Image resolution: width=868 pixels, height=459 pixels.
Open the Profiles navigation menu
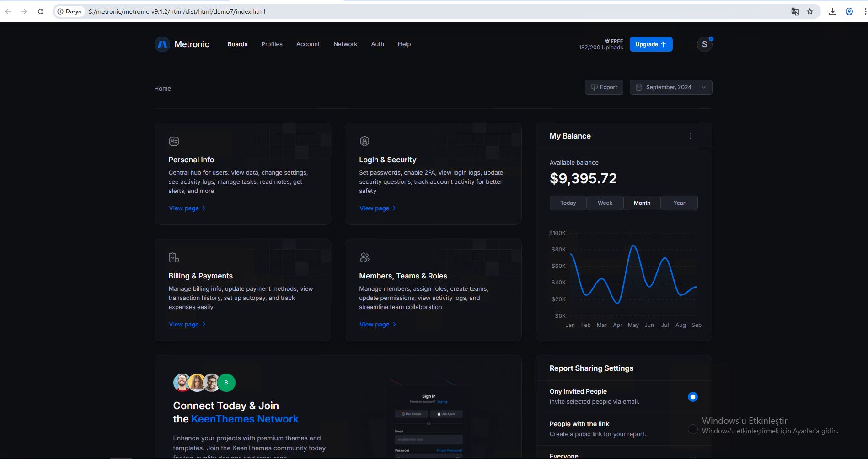pos(272,44)
